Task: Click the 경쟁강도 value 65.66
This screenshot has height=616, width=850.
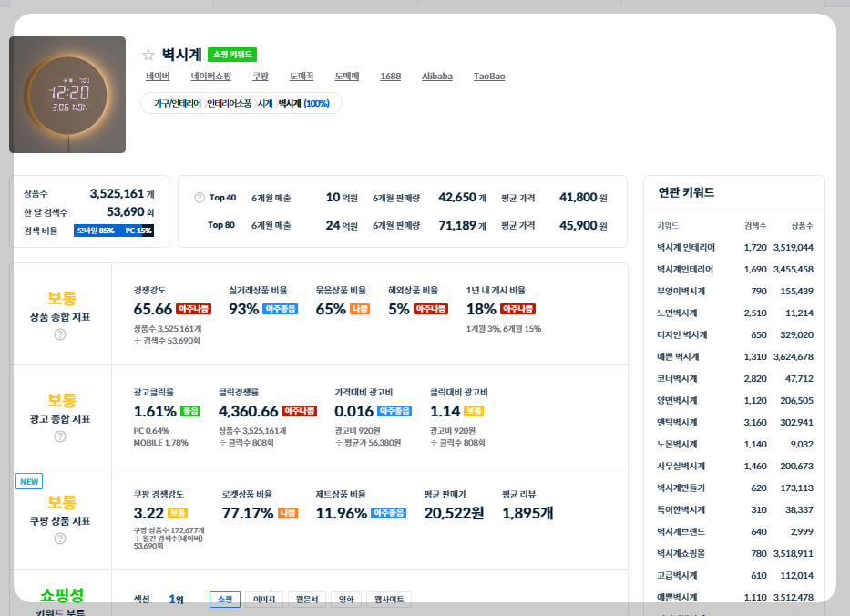Action: point(153,309)
